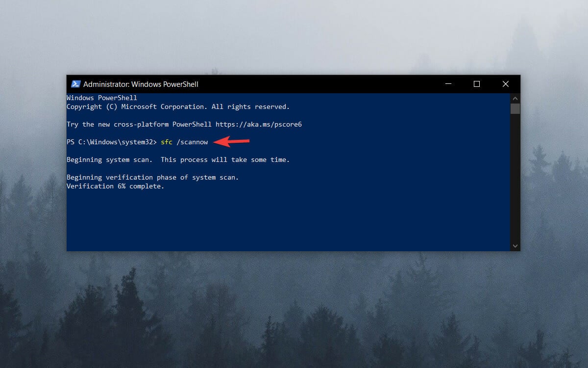The image size is (588, 368).
Task: Open the PowerShell icon system menu
Action: click(75, 84)
